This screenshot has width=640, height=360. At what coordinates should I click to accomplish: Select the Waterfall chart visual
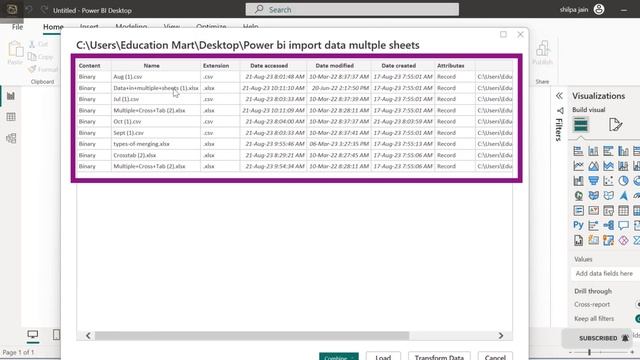click(x=578, y=181)
